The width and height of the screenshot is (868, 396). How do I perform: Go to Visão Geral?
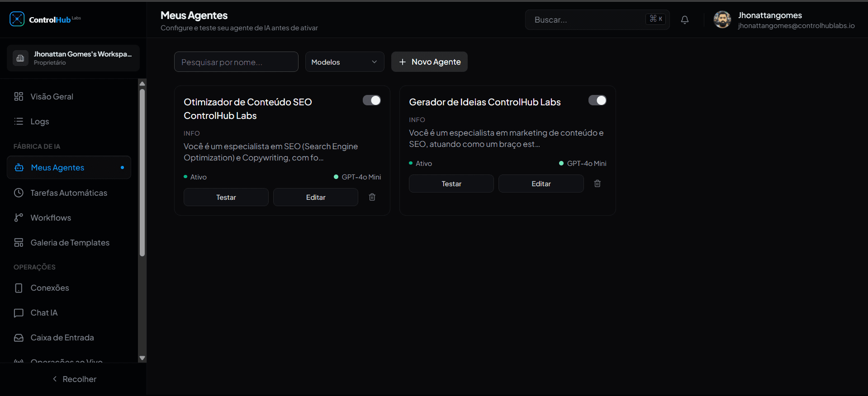[x=69, y=96]
